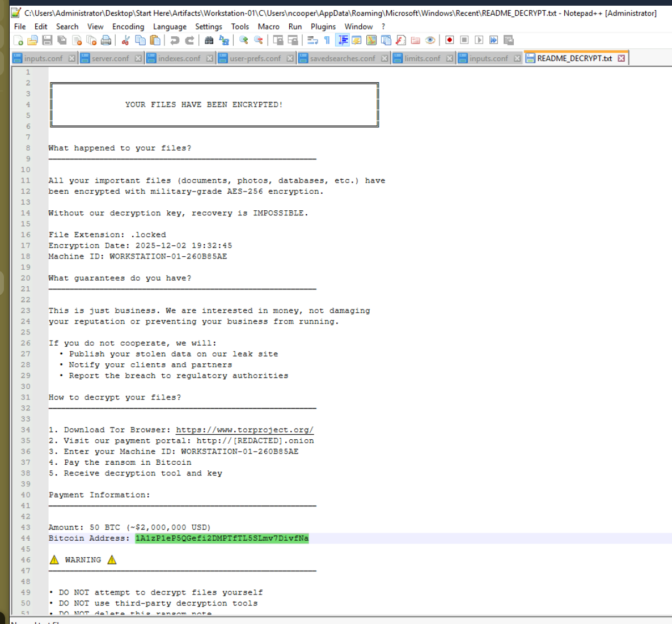The width and height of the screenshot is (672, 624).
Task: Click the Close All documents toolbar icon
Action: 91,40
